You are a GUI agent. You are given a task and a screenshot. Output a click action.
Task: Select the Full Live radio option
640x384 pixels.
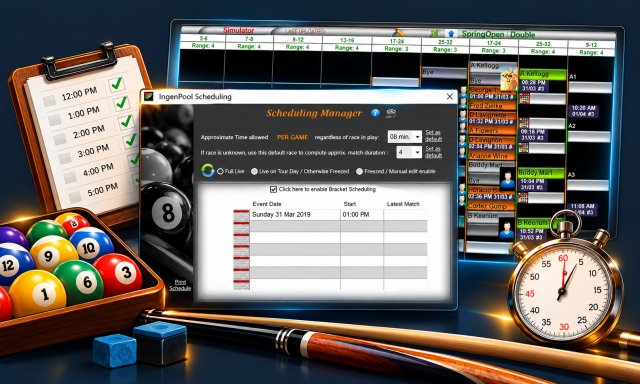220,171
